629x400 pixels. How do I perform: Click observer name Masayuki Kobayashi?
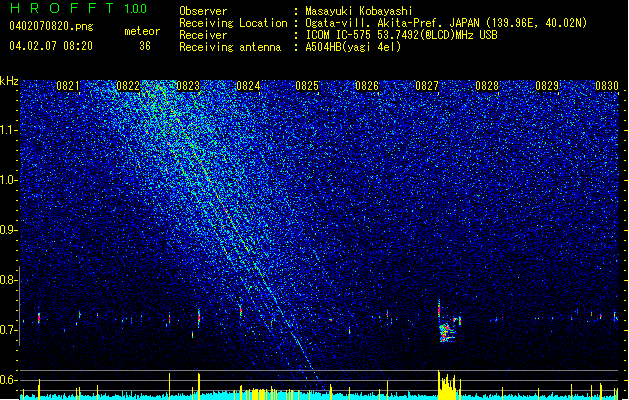tap(358, 11)
